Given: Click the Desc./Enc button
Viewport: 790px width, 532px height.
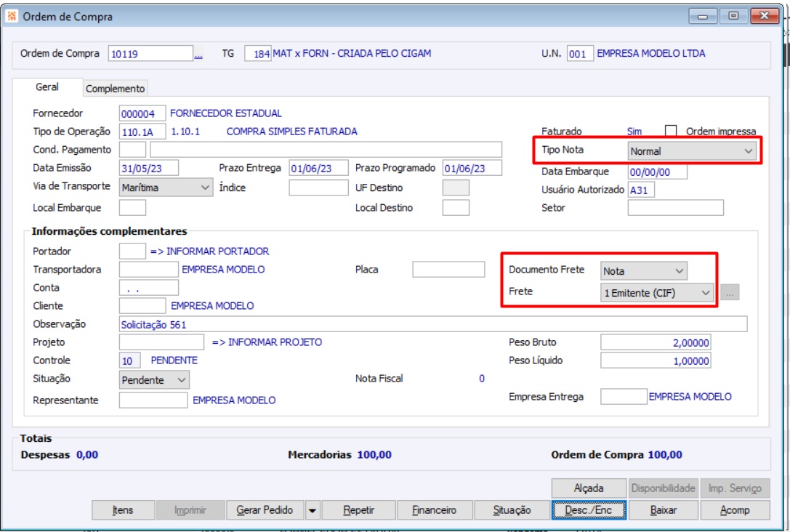Looking at the screenshot, I should (589, 510).
